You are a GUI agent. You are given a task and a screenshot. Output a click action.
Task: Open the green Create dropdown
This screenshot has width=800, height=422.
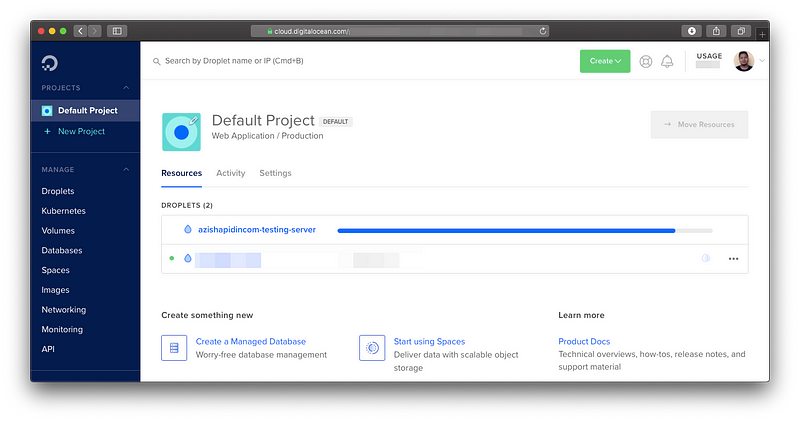tap(605, 61)
